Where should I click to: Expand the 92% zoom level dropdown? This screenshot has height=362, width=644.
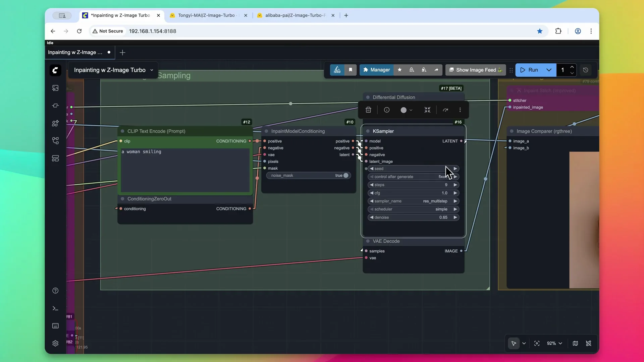555,343
